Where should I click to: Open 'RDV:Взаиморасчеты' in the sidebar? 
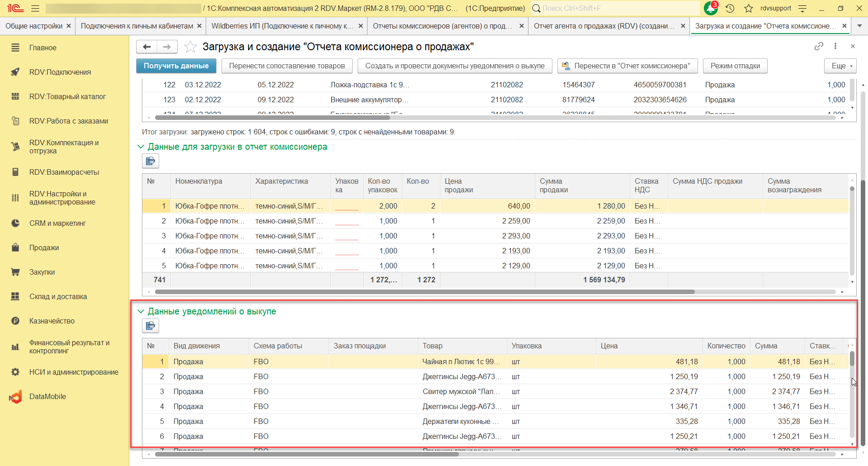(x=64, y=172)
